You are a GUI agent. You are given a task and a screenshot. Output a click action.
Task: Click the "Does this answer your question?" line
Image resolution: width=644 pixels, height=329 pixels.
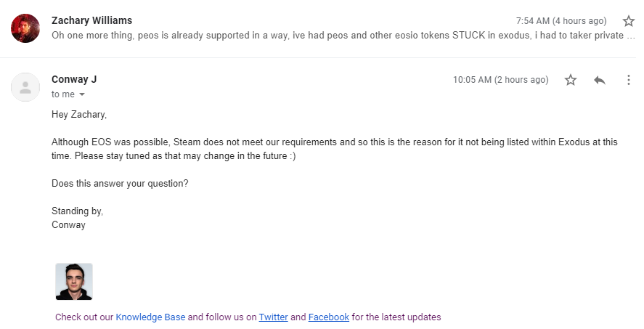120,184
